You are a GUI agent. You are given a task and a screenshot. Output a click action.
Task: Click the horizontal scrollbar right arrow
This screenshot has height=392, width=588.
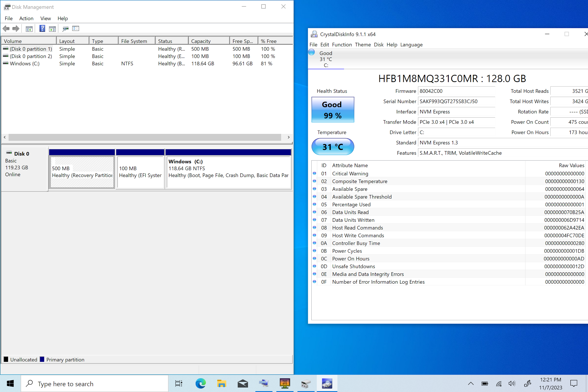click(289, 137)
